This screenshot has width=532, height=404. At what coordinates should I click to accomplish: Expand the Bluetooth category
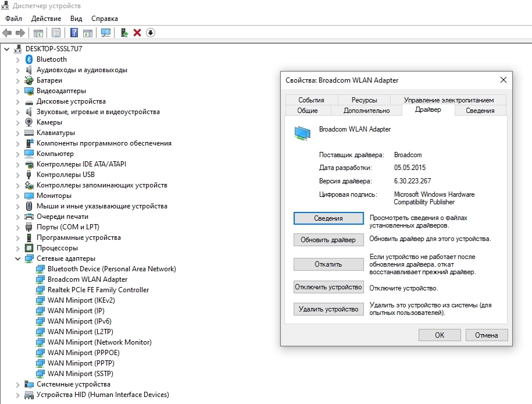click(17, 60)
